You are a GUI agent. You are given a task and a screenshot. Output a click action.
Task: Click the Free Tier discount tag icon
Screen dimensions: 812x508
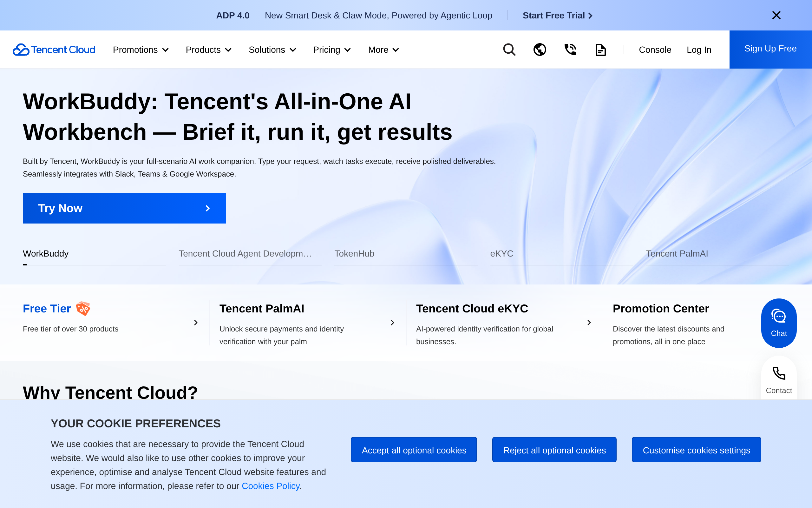pos(83,308)
